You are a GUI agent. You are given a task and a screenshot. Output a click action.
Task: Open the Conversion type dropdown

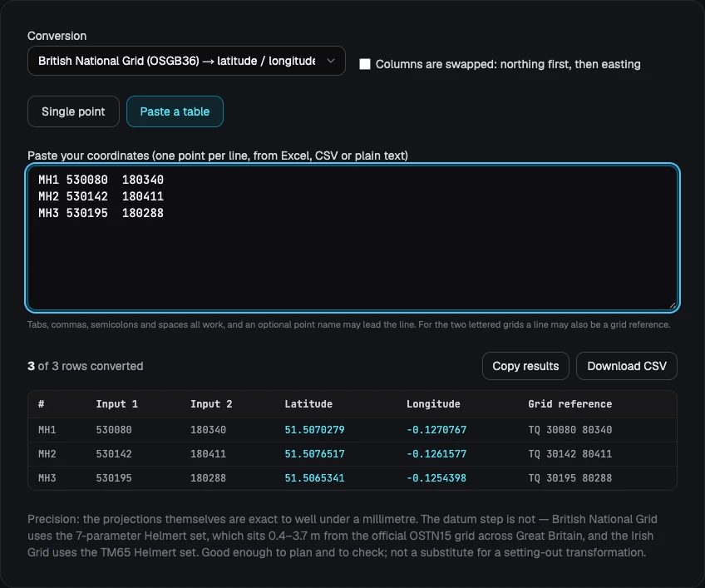tap(186, 61)
